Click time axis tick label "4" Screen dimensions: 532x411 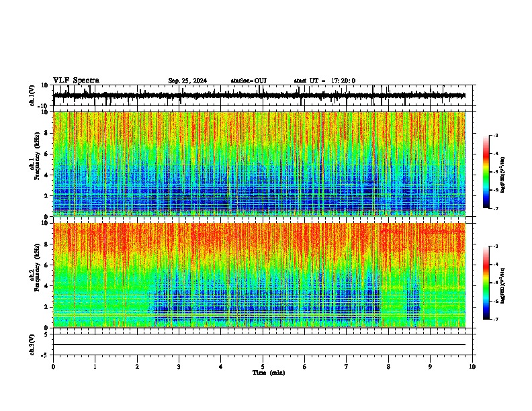pos(221,367)
